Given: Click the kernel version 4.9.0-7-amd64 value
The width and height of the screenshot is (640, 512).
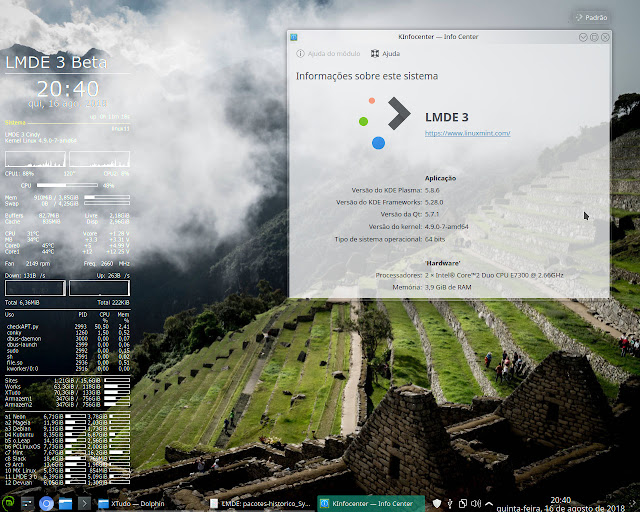Looking at the screenshot, I should tap(447, 227).
